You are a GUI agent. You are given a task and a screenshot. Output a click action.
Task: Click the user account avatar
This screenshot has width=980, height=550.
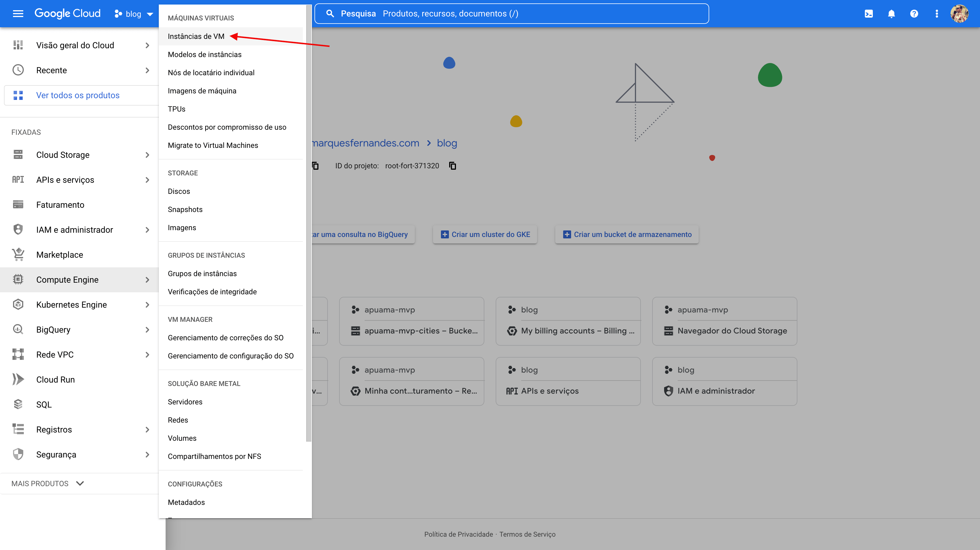pos(959,14)
